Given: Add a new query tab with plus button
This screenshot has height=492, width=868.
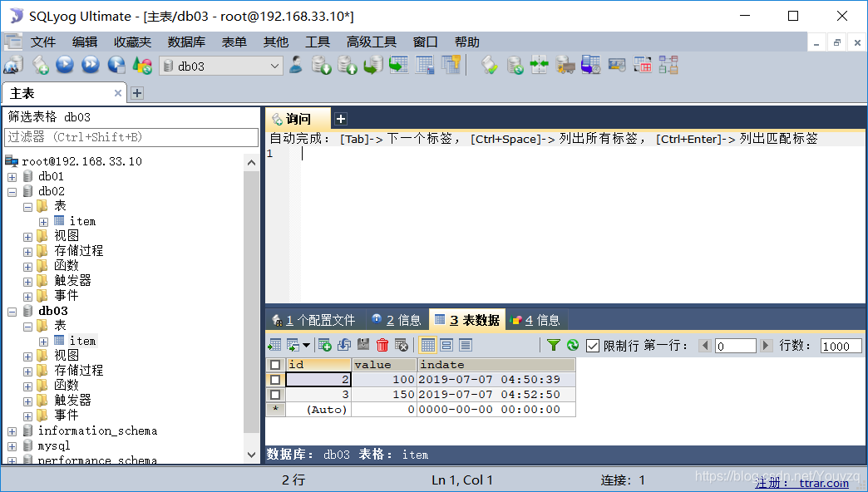Looking at the screenshot, I should point(341,119).
